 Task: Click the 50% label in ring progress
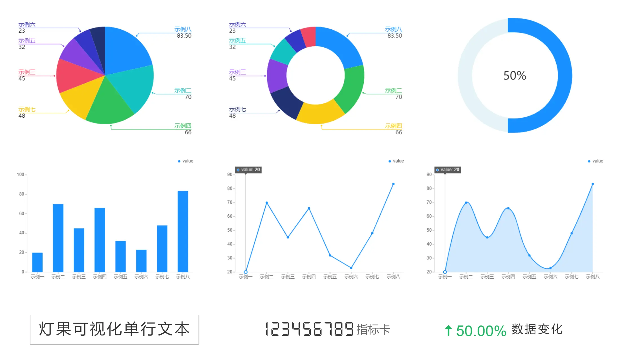point(515,76)
